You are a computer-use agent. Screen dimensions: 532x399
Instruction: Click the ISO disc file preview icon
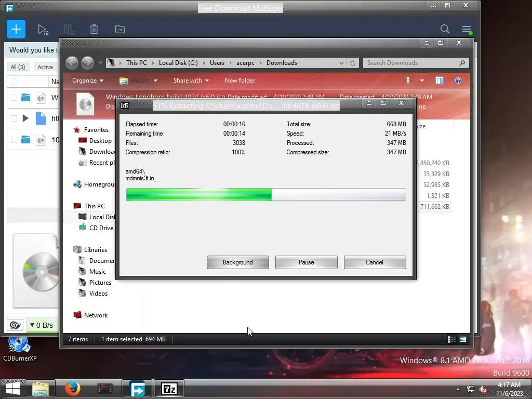pos(85,104)
